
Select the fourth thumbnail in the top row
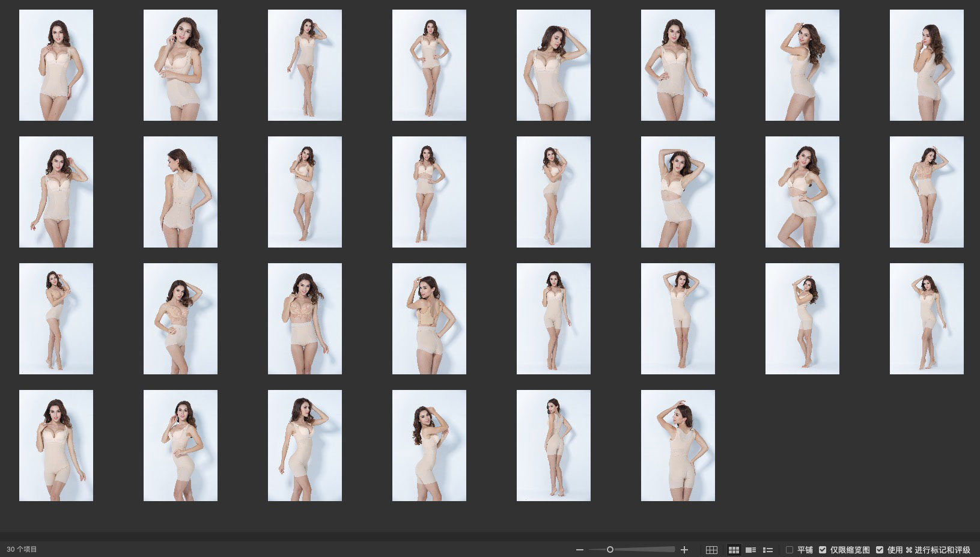429,65
